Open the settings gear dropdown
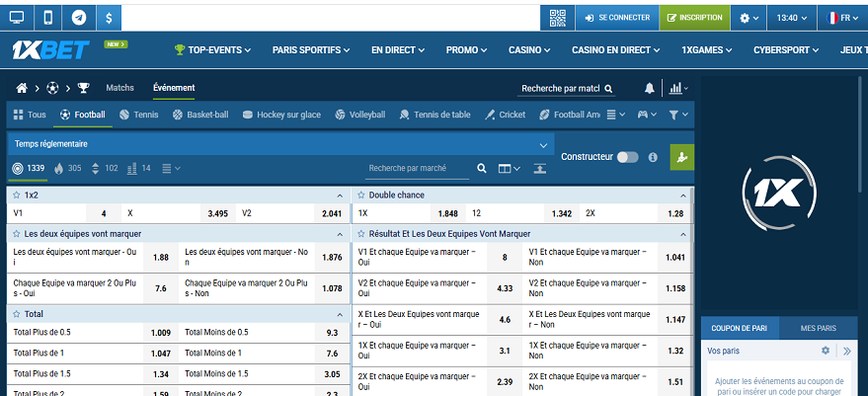 pos(749,18)
